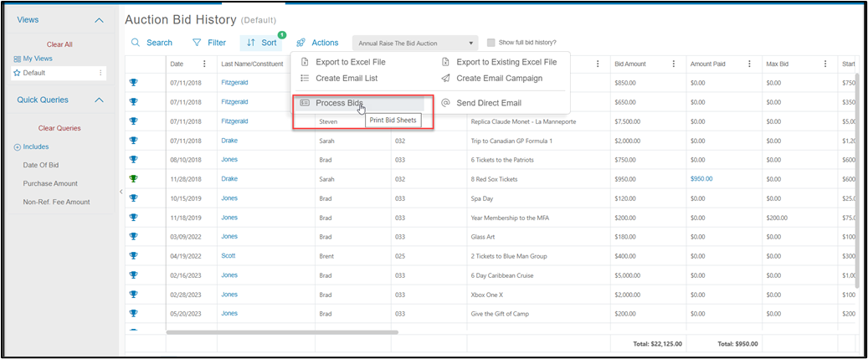Collapse the Views panel chevron
This screenshot has height=359, width=868.
click(99, 20)
